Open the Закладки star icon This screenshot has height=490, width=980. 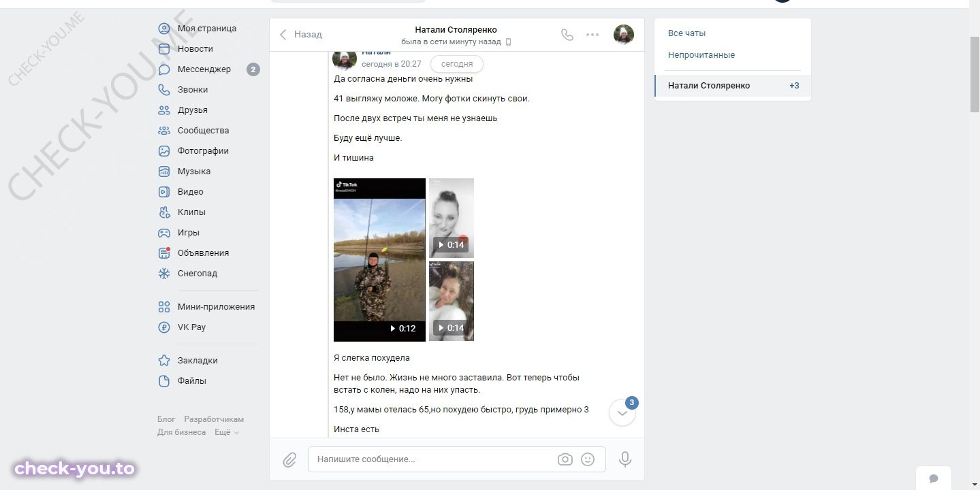(x=164, y=361)
